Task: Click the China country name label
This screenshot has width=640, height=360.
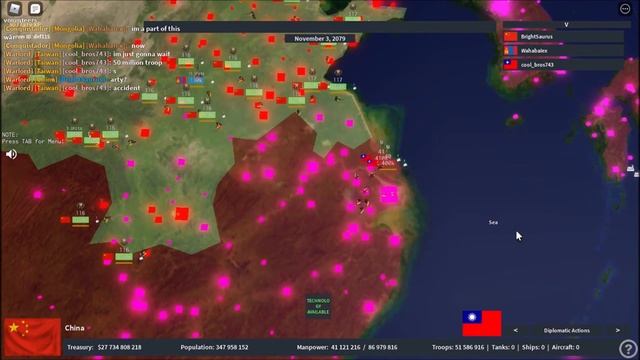Action: pos(74,328)
